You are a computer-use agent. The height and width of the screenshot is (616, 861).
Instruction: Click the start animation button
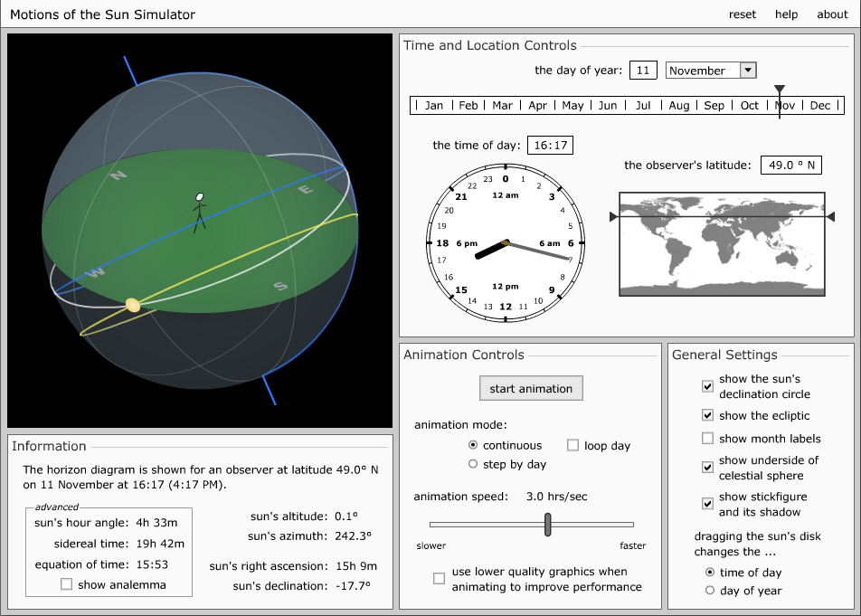(531, 388)
